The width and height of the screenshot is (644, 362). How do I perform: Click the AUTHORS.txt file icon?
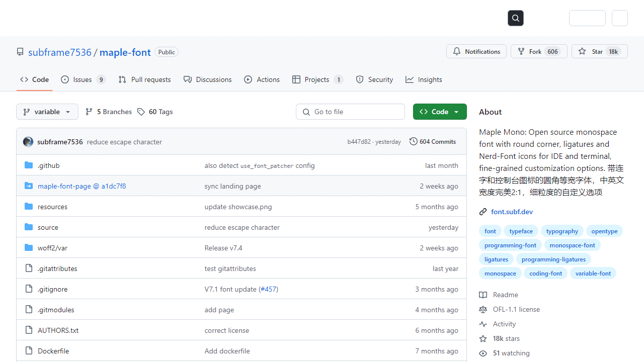(x=29, y=330)
